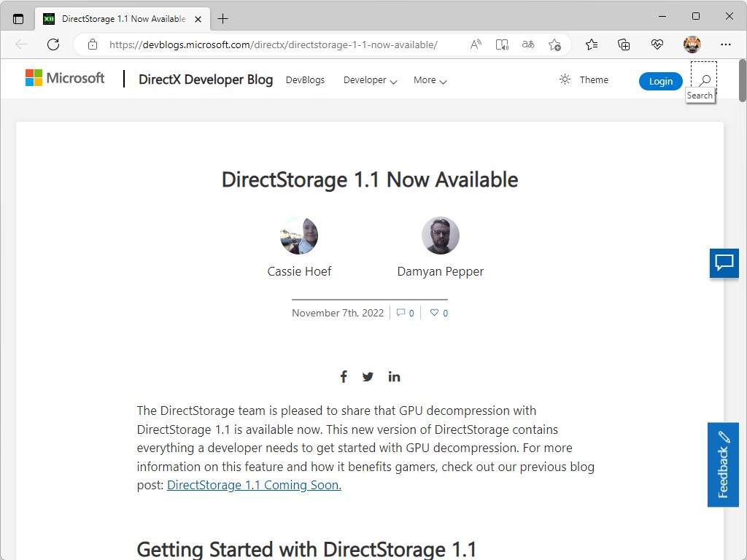Viewport: 747px width, 560px height.
Task: Open the chat bubble on the right edge
Action: (x=724, y=264)
